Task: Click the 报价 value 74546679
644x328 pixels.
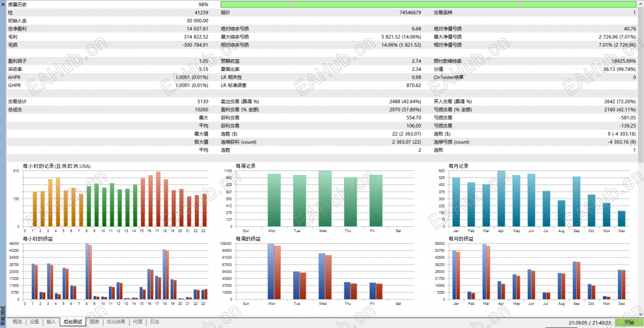Action: [x=410, y=12]
